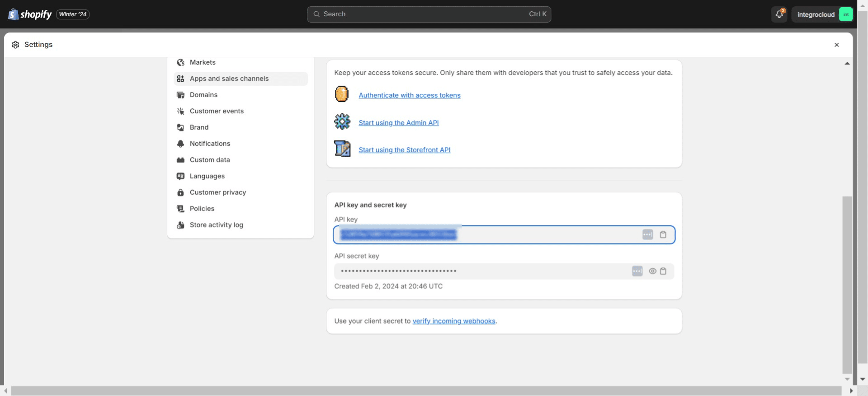The width and height of the screenshot is (868, 396).
Task: Click the password manager icon in secret key field
Action: coord(637,271)
